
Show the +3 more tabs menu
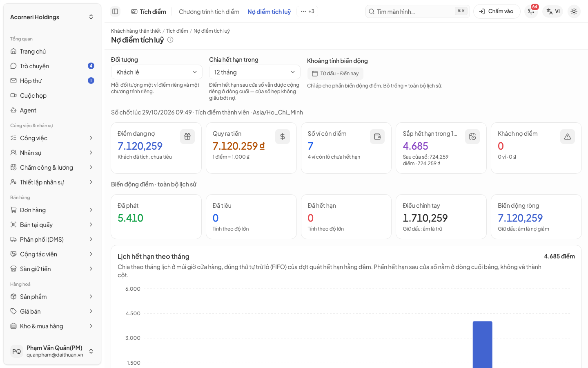pyautogui.click(x=307, y=11)
